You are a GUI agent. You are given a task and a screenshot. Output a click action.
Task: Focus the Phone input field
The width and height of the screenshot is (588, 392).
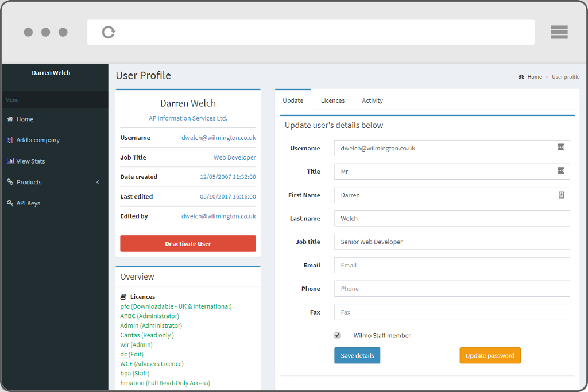coord(452,289)
